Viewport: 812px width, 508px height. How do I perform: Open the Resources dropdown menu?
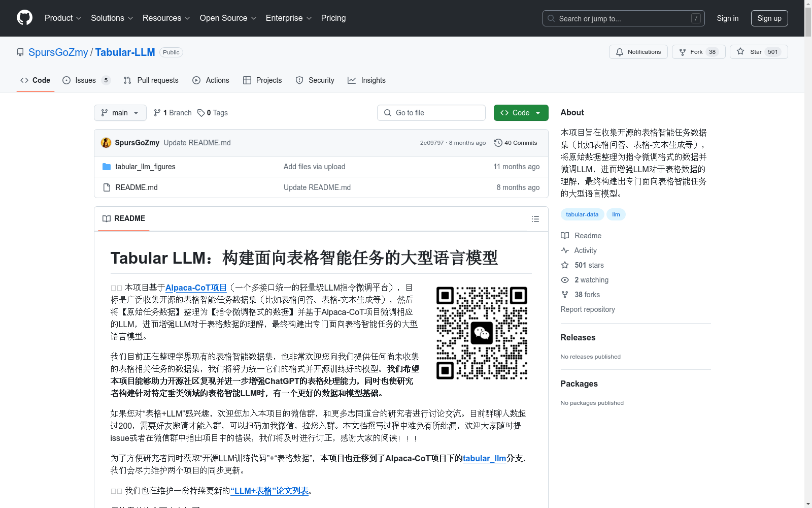166,18
